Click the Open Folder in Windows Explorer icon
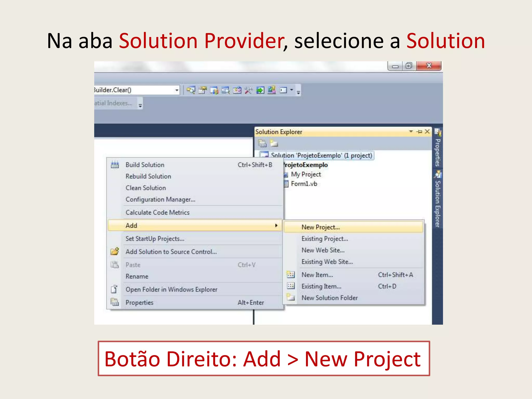Image resolution: width=532 pixels, height=399 pixels. pyautogui.click(x=114, y=289)
